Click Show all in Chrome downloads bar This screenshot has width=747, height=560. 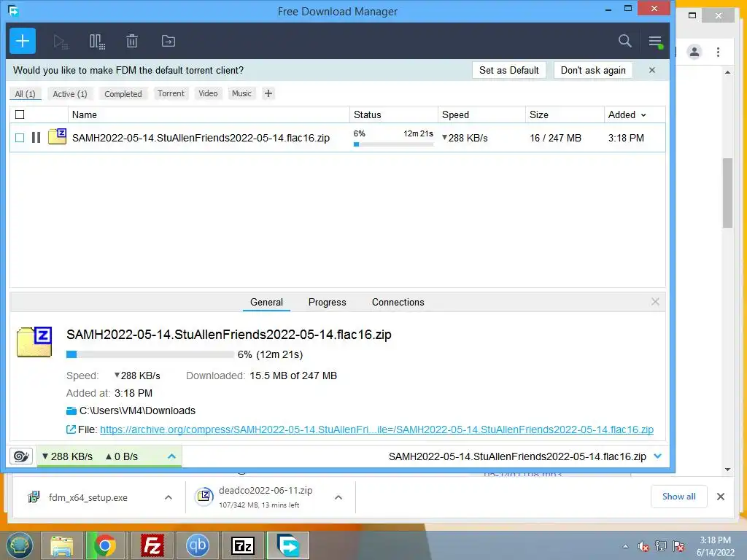click(679, 497)
